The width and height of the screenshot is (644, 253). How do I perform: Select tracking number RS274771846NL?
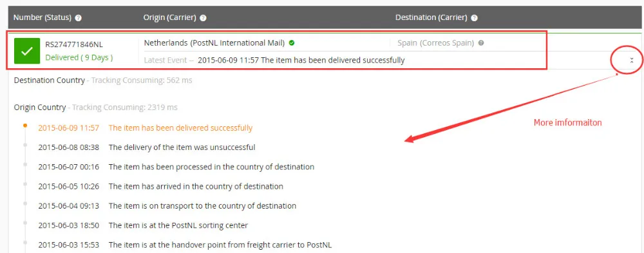[69, 45]
